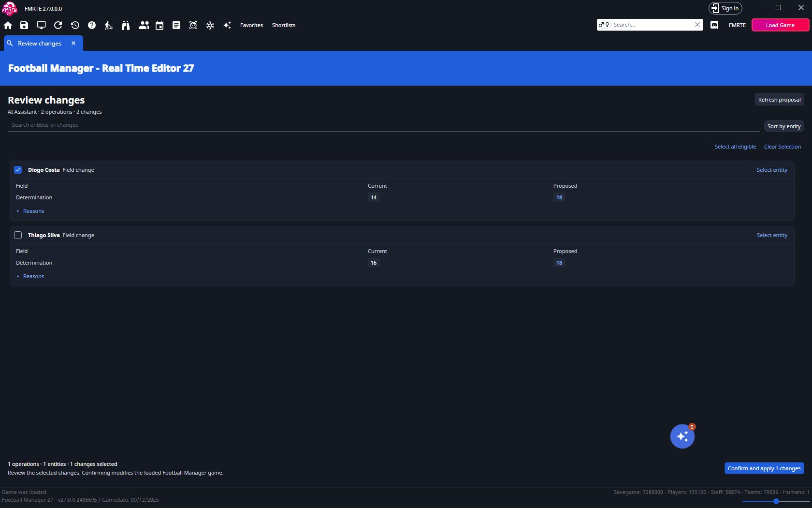Click Select entity for Diogo Costa
The width and height of the screenshot is (812, 508).
(x=772, y=170)
